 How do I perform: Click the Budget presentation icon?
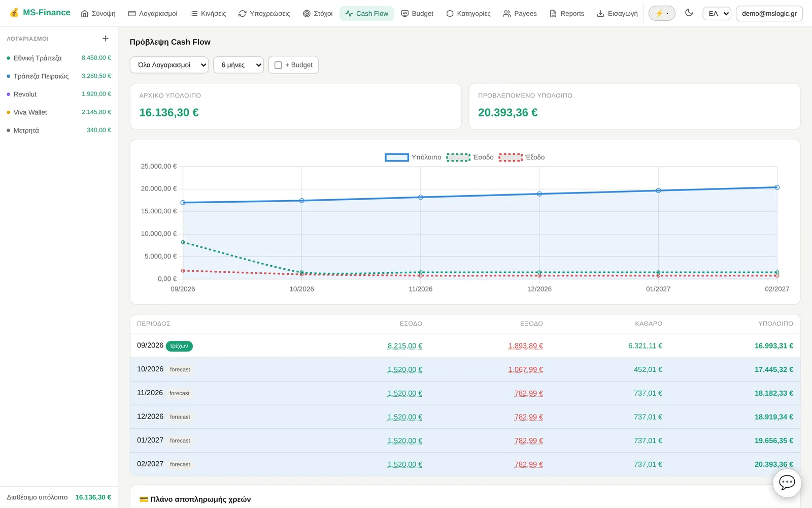(405, 14)
